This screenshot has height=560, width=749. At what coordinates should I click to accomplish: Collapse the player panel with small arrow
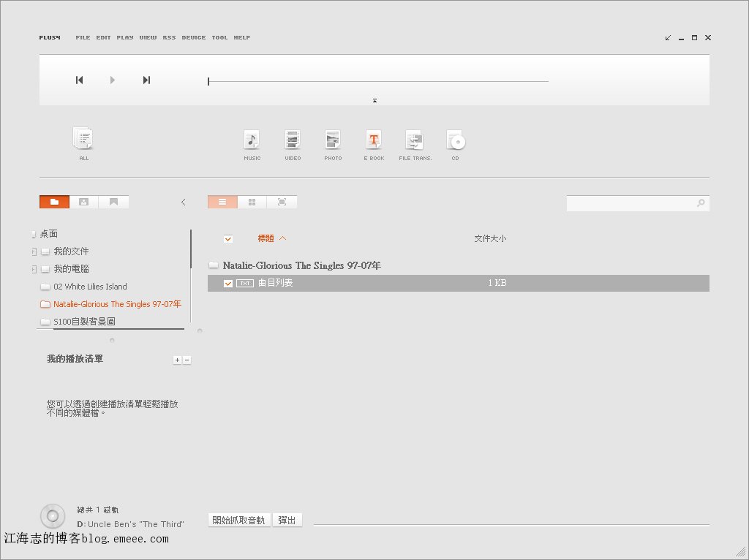point(375,101)
